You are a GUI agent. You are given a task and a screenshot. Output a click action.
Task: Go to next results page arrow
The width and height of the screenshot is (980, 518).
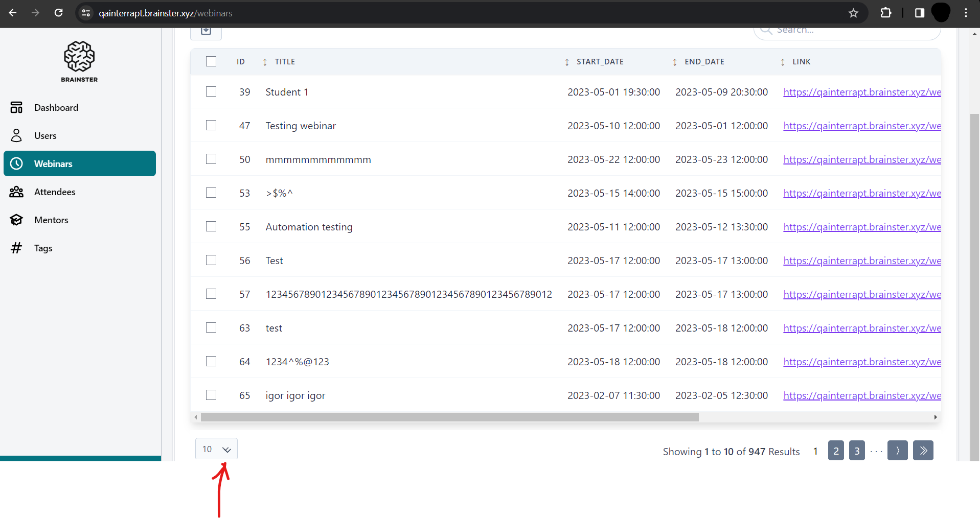click(897, 451)
